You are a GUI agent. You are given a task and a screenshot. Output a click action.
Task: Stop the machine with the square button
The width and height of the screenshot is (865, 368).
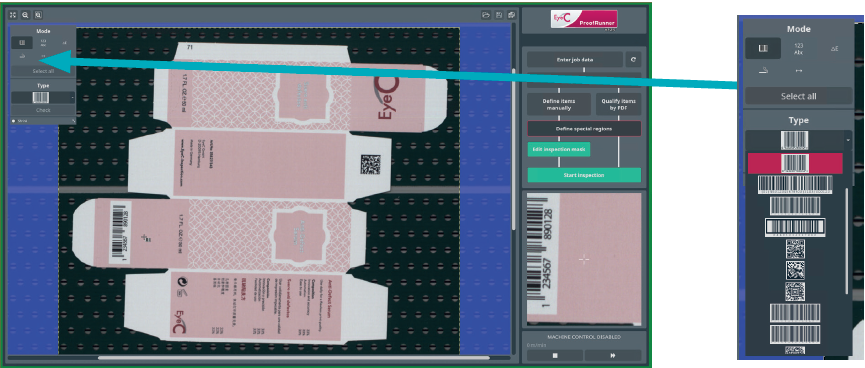pos(554,355)
